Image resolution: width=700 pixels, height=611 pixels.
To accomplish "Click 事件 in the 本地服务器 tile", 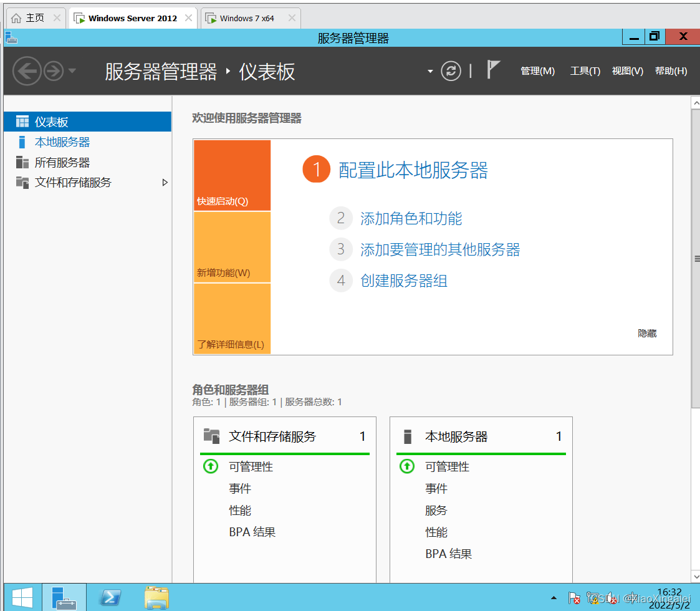I will click(436, 489).
